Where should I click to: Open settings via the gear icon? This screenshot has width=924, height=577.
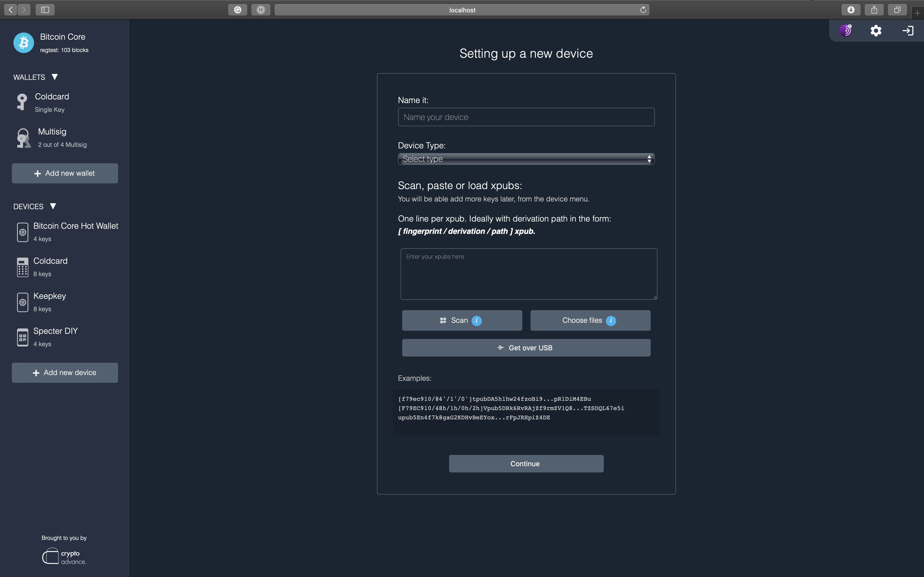pos(876,31)
